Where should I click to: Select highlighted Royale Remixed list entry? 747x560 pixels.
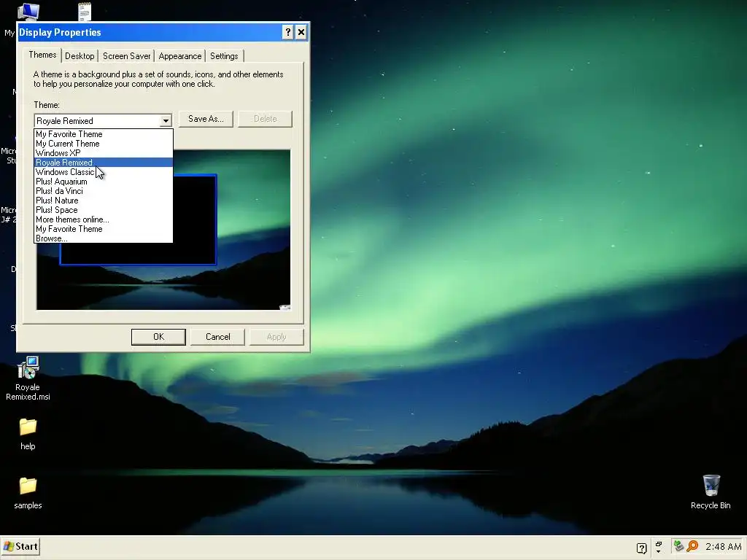[x=104, y=163]
